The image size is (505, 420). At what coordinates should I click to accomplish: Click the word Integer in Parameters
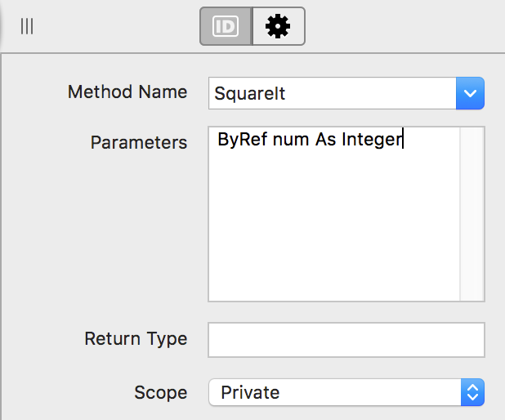(372, 140)
